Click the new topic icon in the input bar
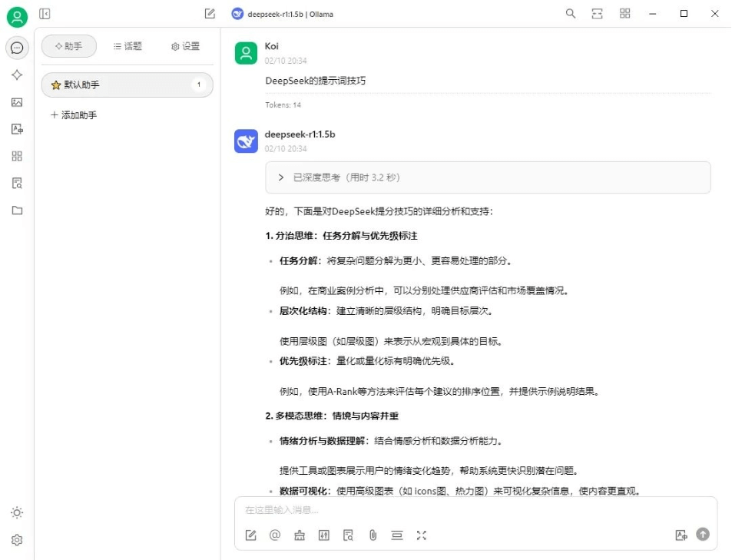Image resolution: width=732 pixels, height=560 pixels. (x=250, y=535)
